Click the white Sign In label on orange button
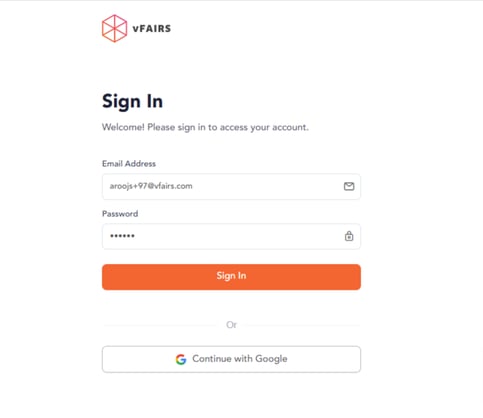This screenshot has width=483, height=418. [231, 276]
